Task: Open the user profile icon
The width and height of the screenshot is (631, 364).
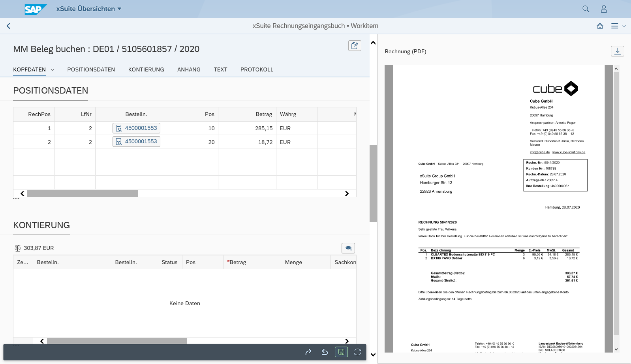Action: coord(604,9)
